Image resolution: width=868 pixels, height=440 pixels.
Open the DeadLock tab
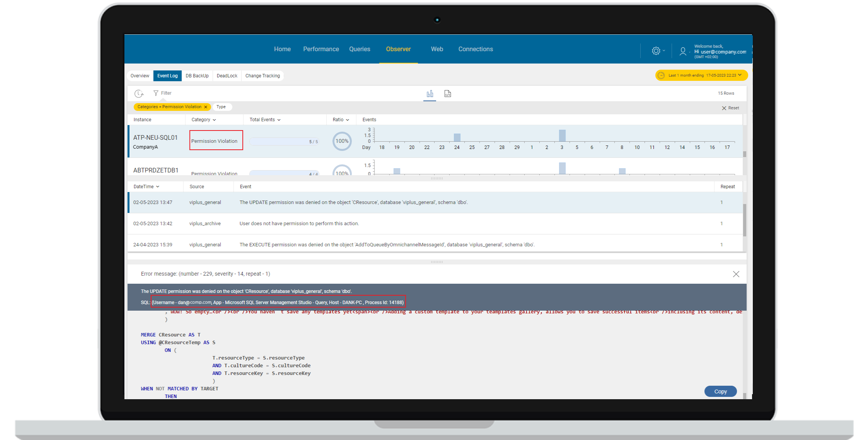coord(227,76)
